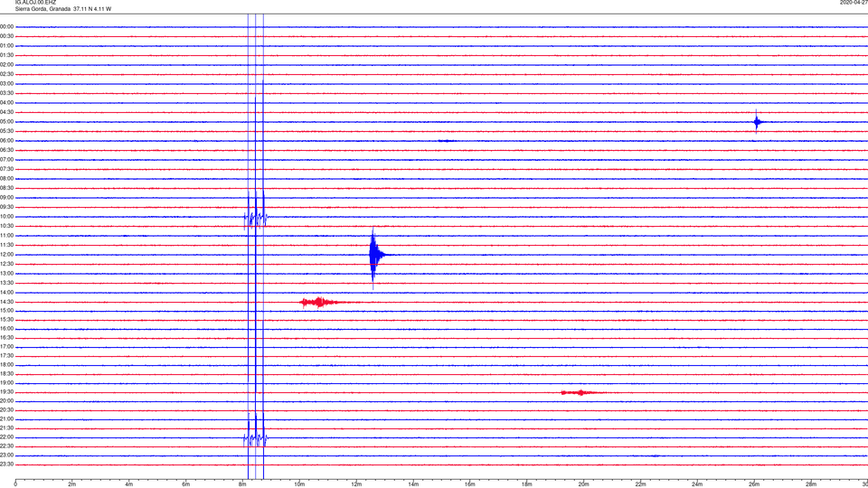868x488 pixels.
Task: Select the 18:00 time label
Action: coord(6,365)
